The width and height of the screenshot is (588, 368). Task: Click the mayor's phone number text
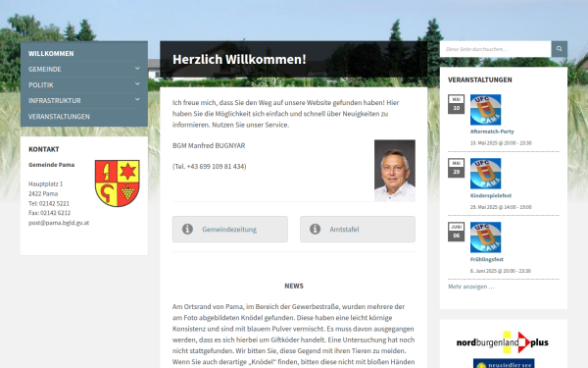click(x=210, y=167)
